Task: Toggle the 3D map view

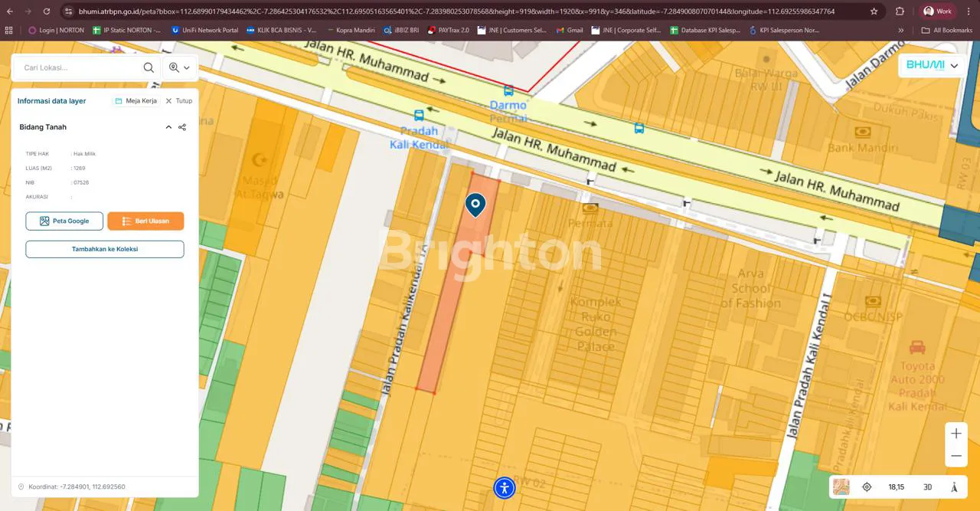Action: point(927,486)
